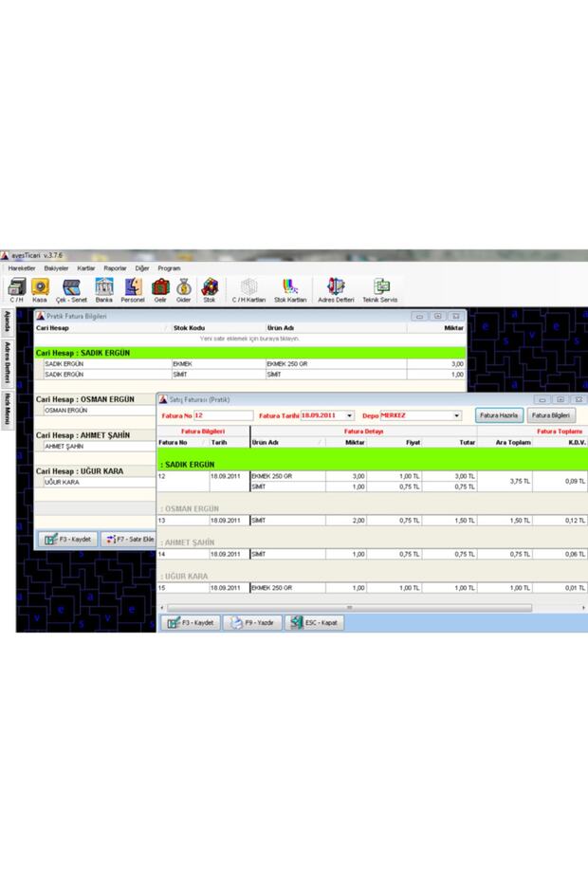Switch to the Ajanda side tab
588x882 pixels.
pos(7,320)
